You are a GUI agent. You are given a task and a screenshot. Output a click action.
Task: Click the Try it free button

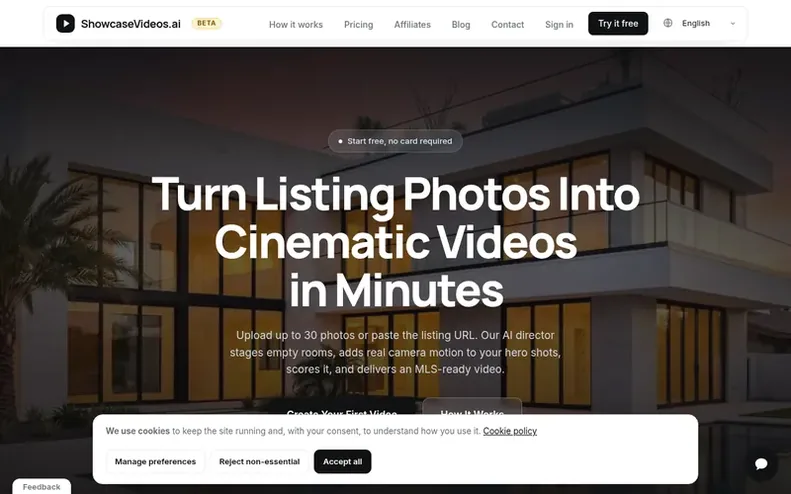[x=618, y=23]
